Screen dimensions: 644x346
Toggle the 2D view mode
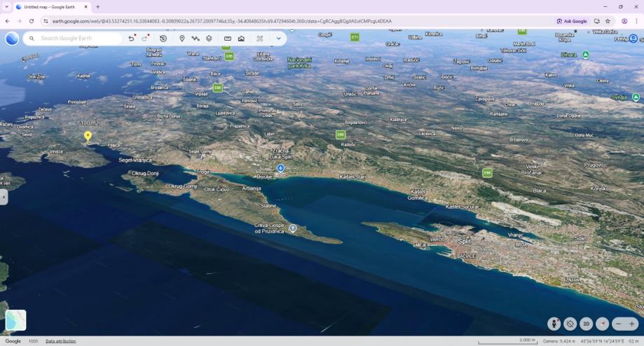pos(586,324)
